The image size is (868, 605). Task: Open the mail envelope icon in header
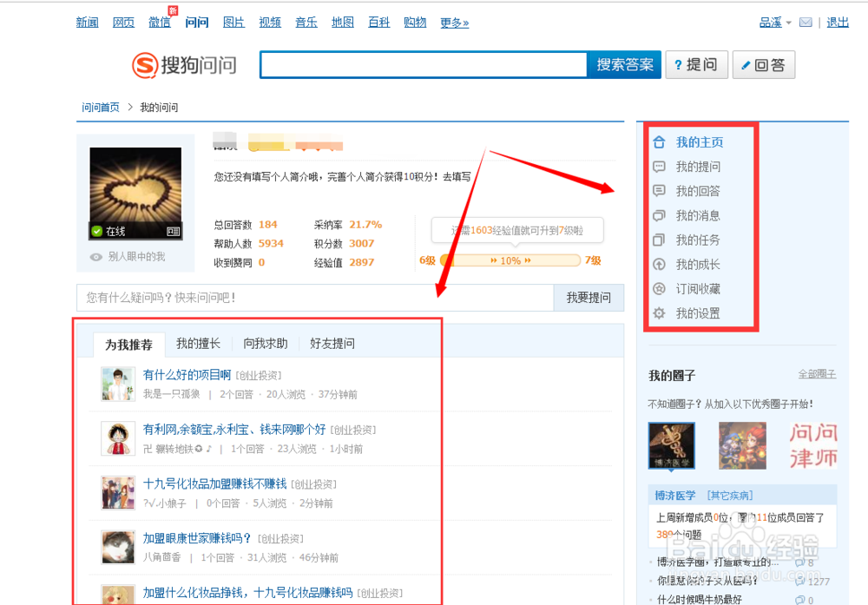(x=806, y=23)
